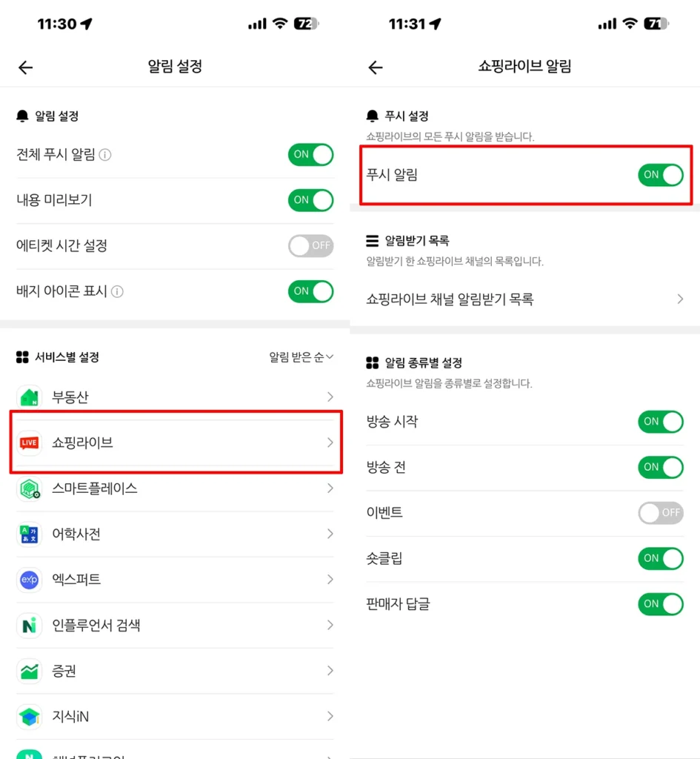This screenshot has height=759, width=700.
Task: Select the 부동산 service icon
Action: [x=30, y=397]
